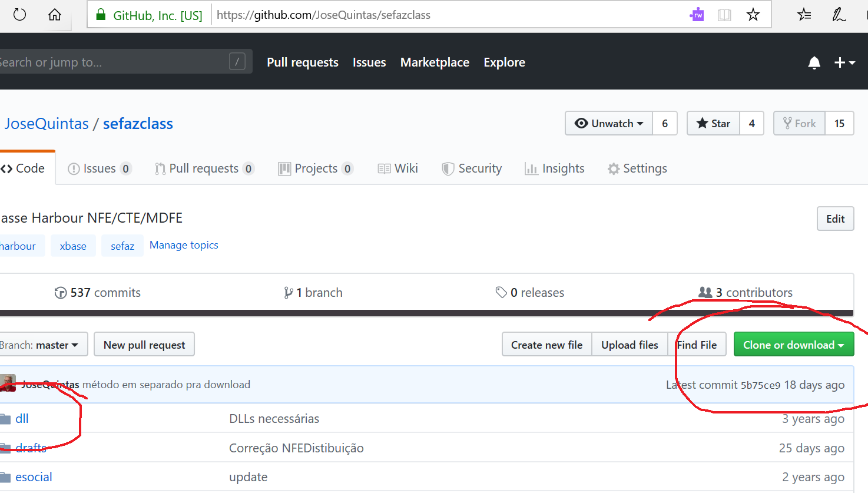The width and height of the screenshot is (868, 493).
Task: Fork the repository
Action: 799,124
